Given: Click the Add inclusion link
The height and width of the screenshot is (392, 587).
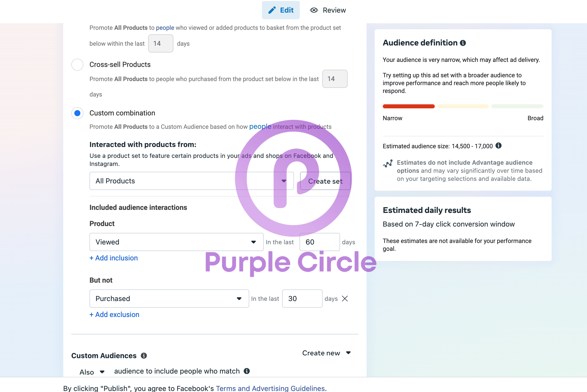Looking at the screenshot, I should (x=114, y=258).
